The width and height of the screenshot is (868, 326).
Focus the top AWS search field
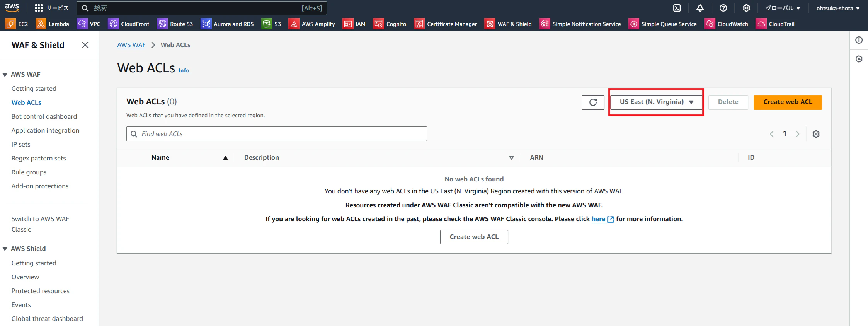pos(202,8)
